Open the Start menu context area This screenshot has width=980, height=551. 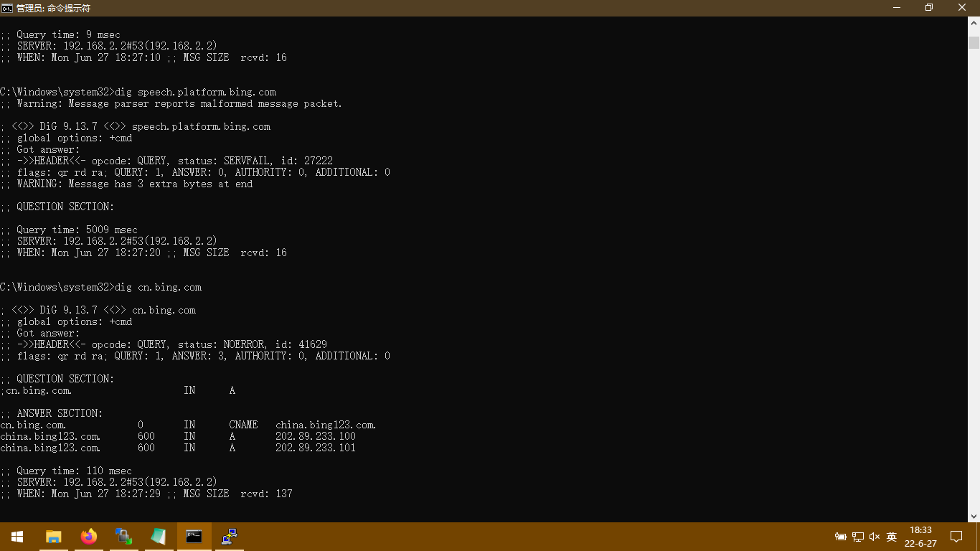[17, 536]
